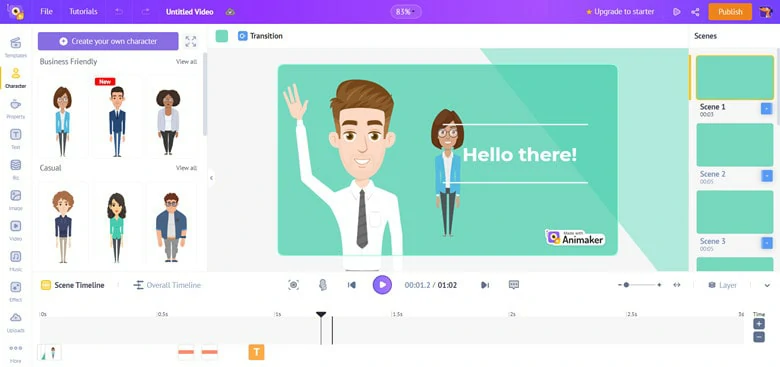Click the scene background color swatch
Screen dimensions: 780x367
(x=222, y=36)
